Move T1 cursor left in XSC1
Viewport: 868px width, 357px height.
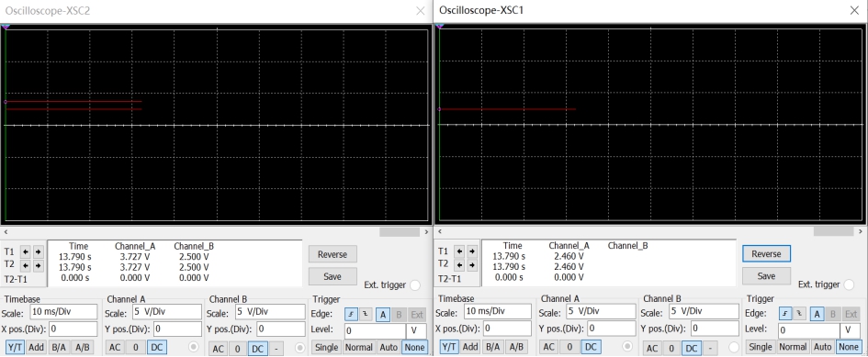pos(459,251)
